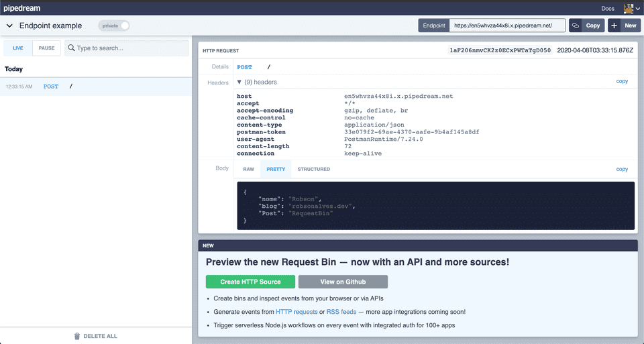Click the blue POST method in Details
Screen dimensions: 644x344
[244, 67]
